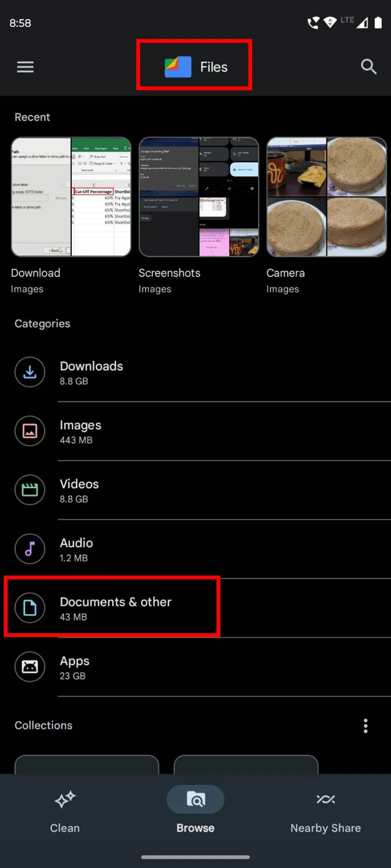Open the hamburger navigation menu
The width and height of the screenshot is (391, 868).
click(x=25, y=67)
